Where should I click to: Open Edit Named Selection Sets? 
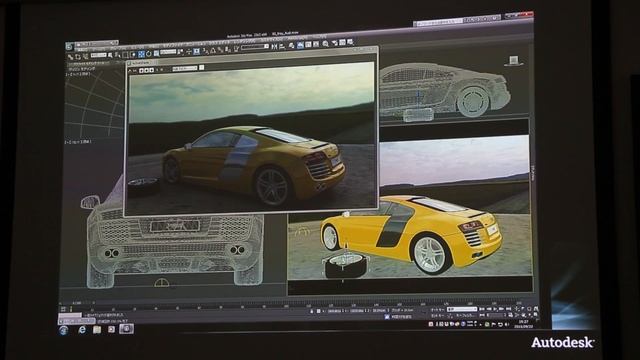236,49
